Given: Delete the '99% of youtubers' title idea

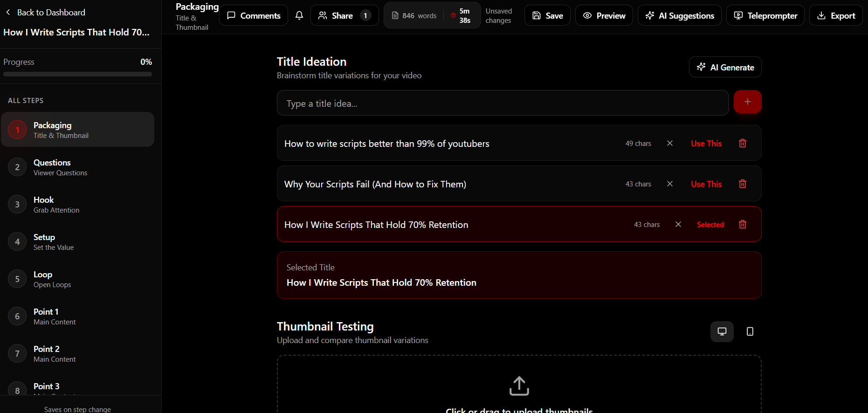Looking at the screenshot, I should [743, 143].
